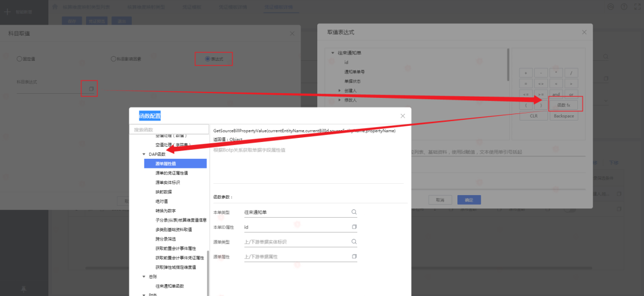Click 取消 in 取值表达式 dialog

click(440, 200)
